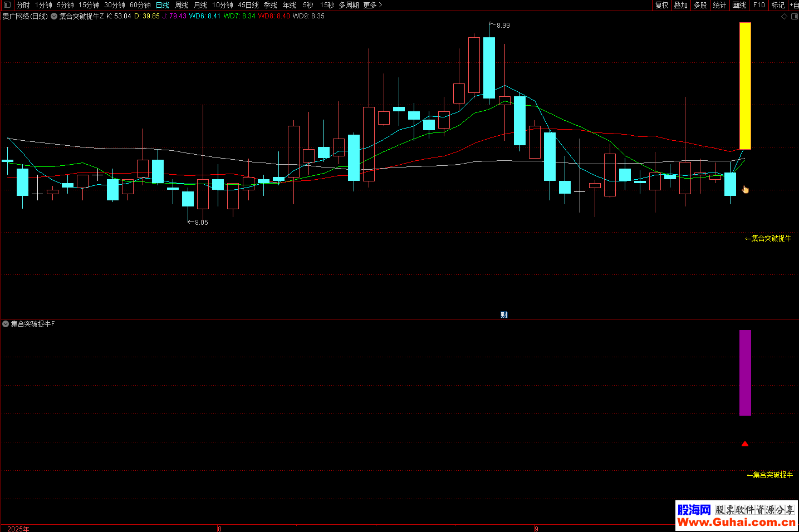Click the 标记 mark button
Screen dimensions: 799x532
pos(778,5)
